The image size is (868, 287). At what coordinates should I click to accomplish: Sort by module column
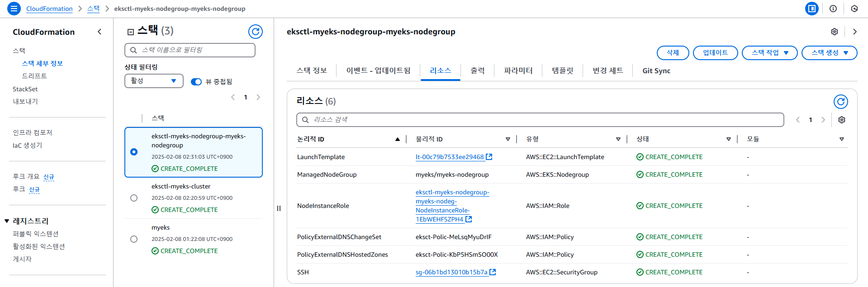(x=842, y=139)
